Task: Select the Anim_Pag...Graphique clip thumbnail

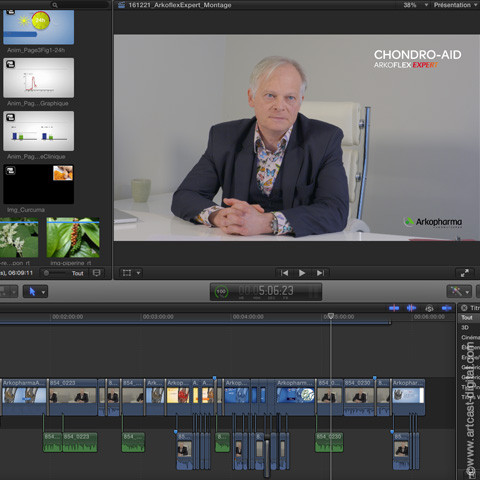Action: click(x=39, y=78)
